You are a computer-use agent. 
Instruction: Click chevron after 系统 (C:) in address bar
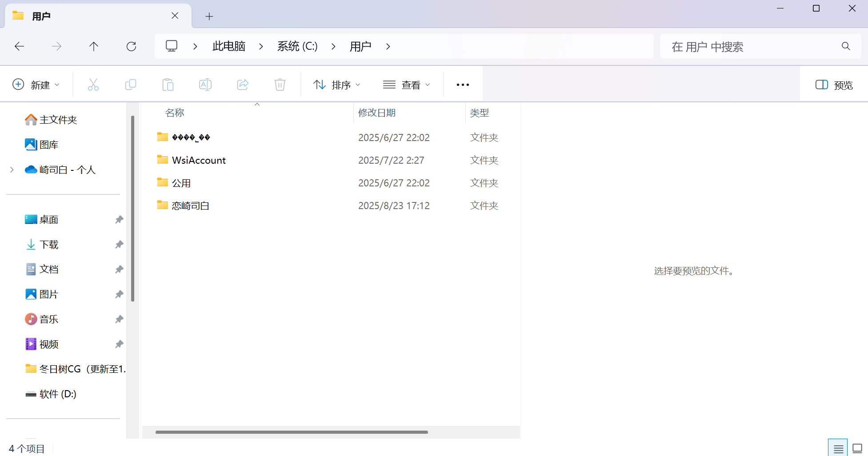tap(333, 46)
